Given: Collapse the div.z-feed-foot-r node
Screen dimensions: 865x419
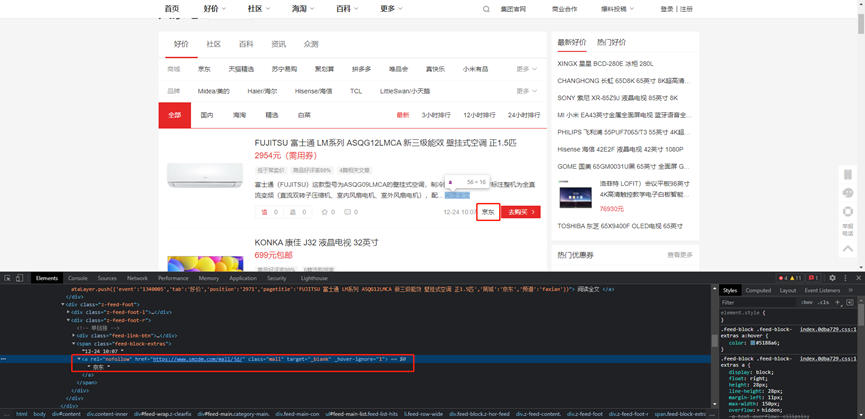Looking at the screenshot, I should coord(68,320).
